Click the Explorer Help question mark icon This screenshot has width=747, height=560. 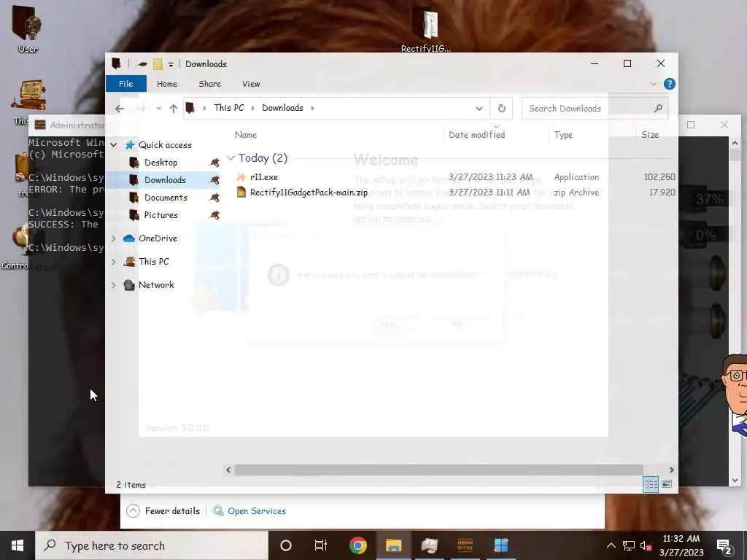pyautogui.click(x=670, y=84)
